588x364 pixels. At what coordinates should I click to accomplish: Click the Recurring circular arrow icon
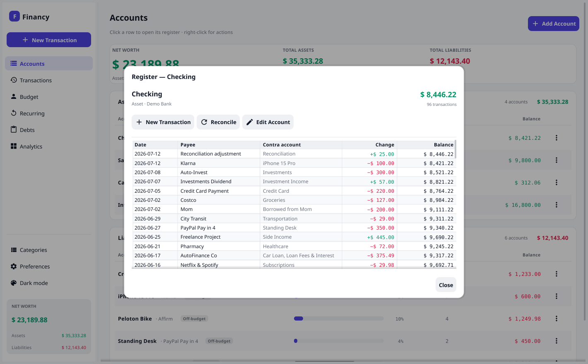coord(14,113)
